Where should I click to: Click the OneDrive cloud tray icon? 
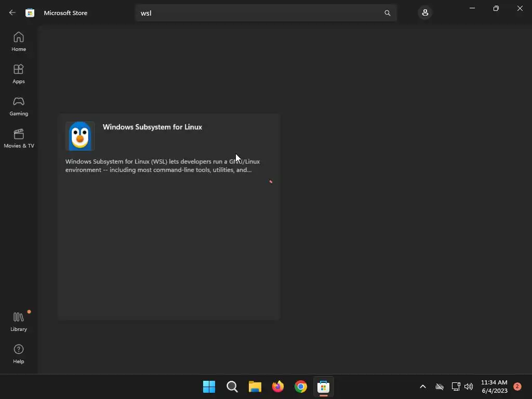point(440,387)
